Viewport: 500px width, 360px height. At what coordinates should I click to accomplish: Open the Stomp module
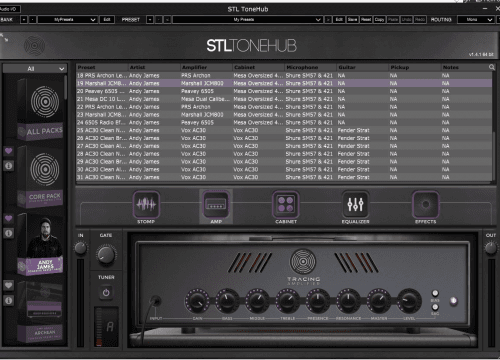[146, 204]
